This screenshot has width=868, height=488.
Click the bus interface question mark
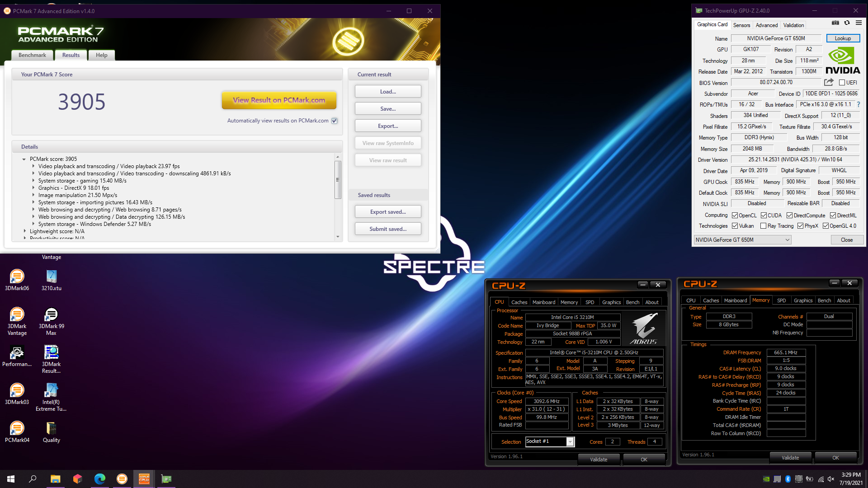pos(859,104)
